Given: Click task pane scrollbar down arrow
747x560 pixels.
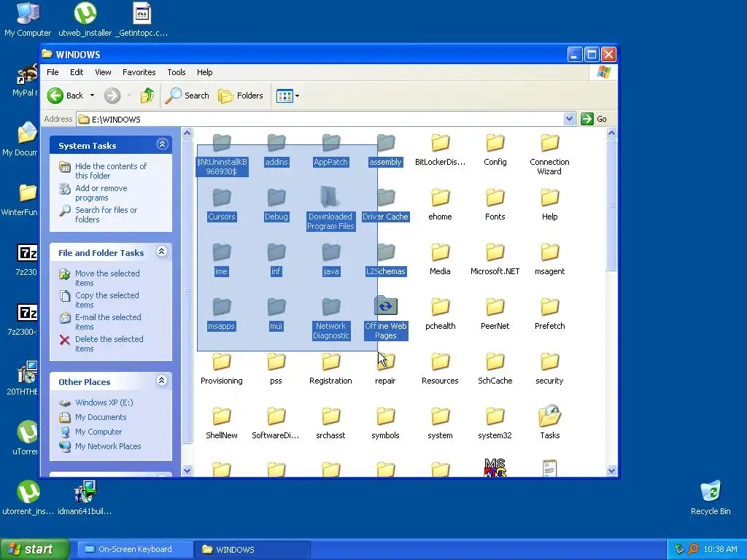Looking at the screenshot, I should [187, 470].
